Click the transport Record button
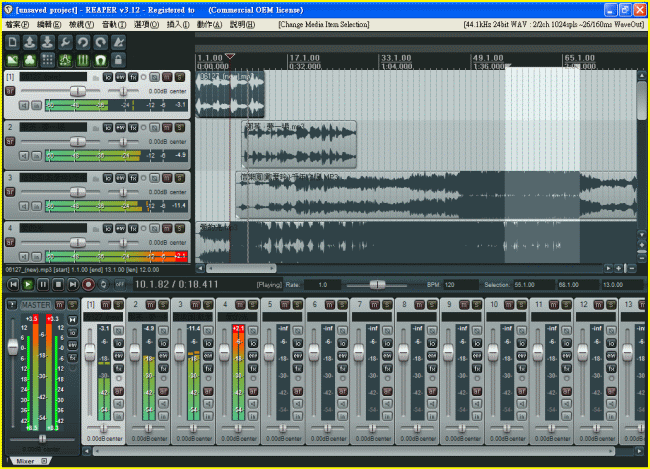650x469 pixels. click(89, 284)
